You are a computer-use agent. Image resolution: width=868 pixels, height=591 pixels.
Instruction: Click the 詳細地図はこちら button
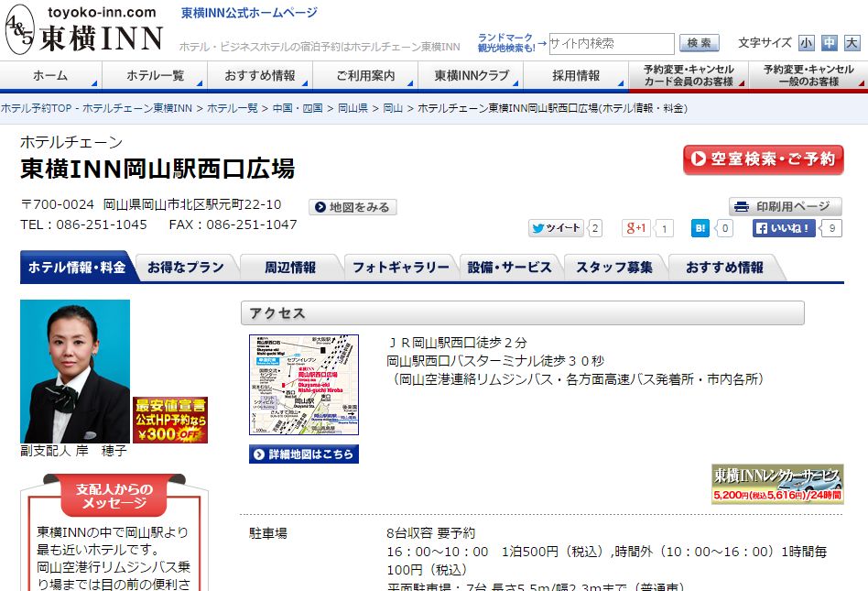pyautogui.click(x=304, y=454)
